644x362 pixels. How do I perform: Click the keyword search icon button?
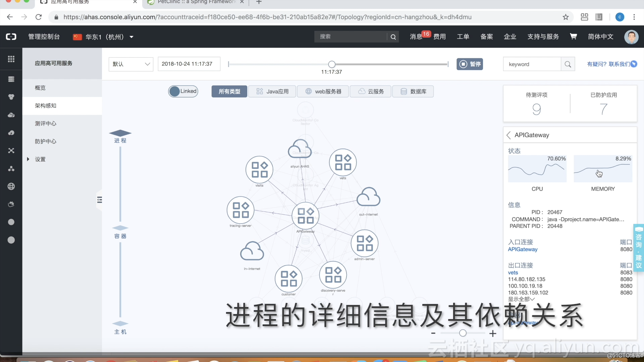click(568, 64)
